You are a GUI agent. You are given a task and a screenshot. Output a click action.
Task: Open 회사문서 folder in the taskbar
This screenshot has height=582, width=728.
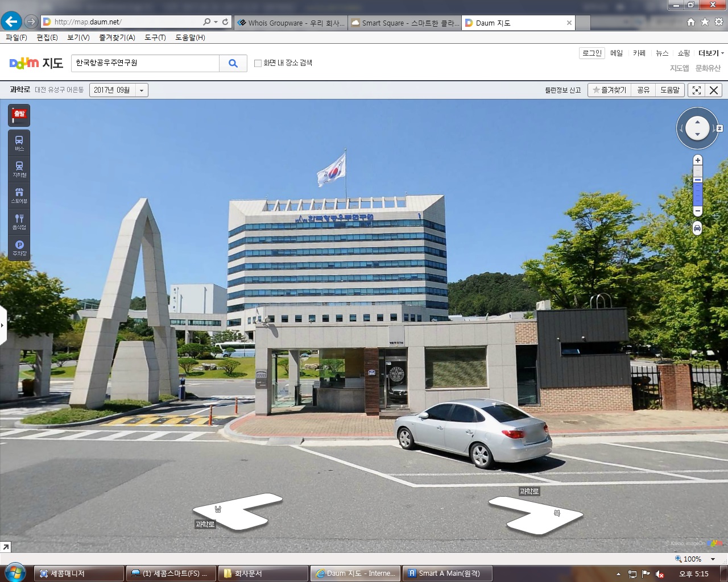click(263, 573)
